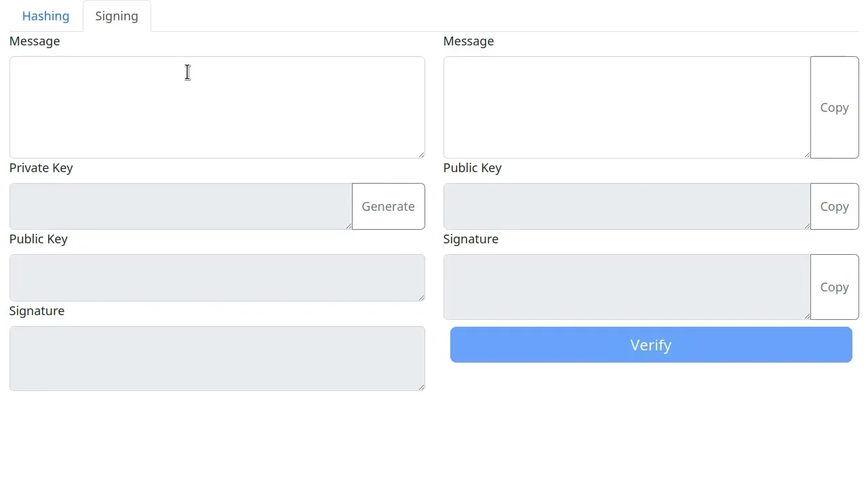Screen dimensions: 868x488
Task: Click the left Signature box resize handle
Action: coord(422,388)
